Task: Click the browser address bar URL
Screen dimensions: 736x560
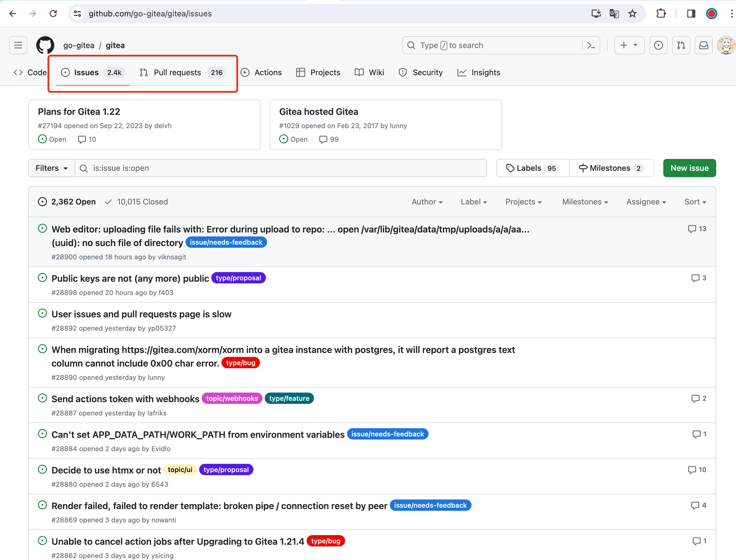Action: [x=150, y=14]
